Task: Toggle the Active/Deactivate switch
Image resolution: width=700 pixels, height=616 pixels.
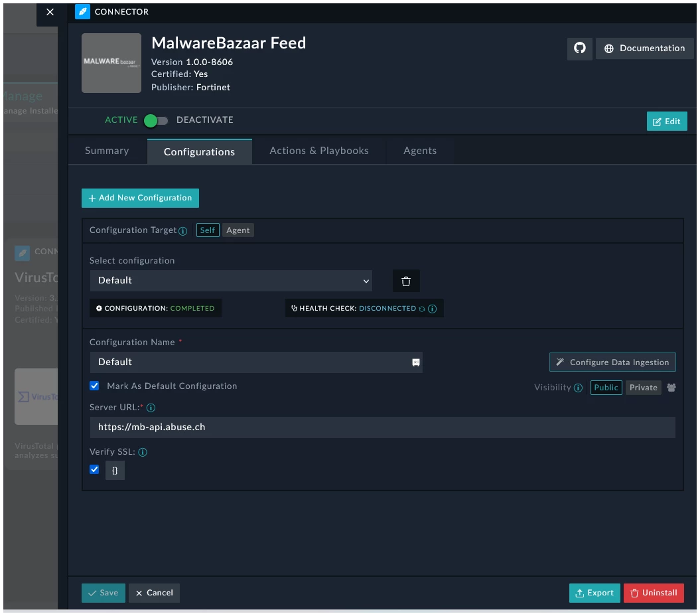Action: (155, 120)
